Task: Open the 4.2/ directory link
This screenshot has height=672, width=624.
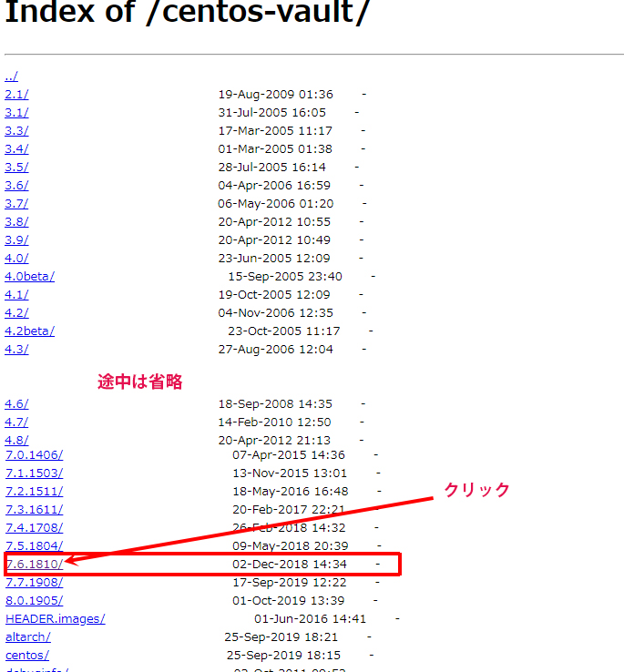Action: point(16,313)
